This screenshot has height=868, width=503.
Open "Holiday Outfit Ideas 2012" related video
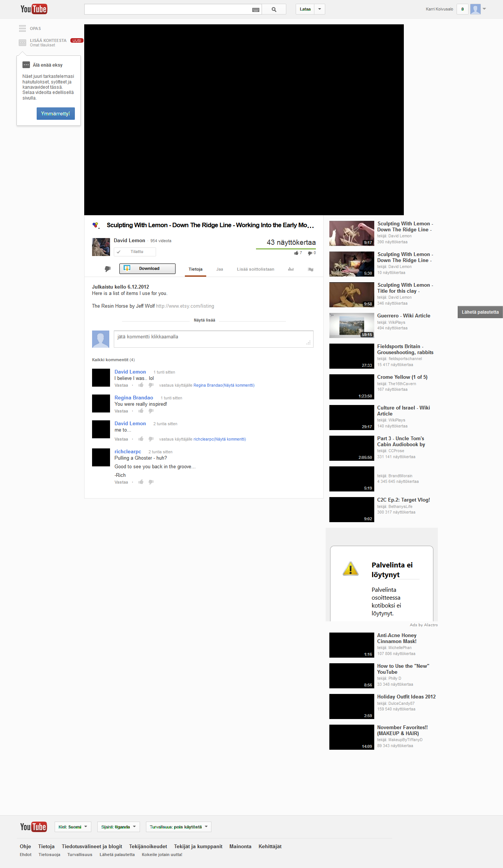click(x=406, y=697)
